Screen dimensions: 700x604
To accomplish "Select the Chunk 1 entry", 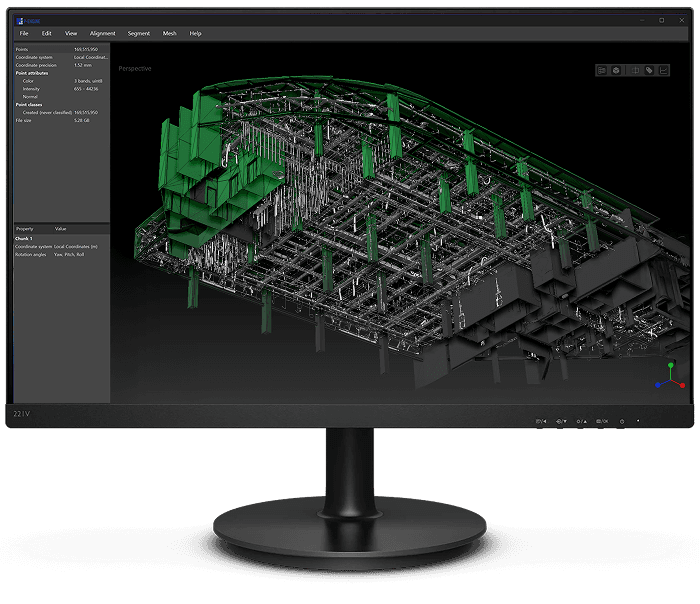I will (24, 238).
